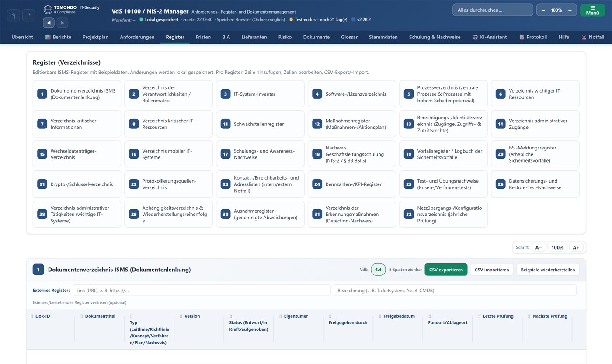
Task: Click the green CSV exportieren button
Action: [446, 270]
